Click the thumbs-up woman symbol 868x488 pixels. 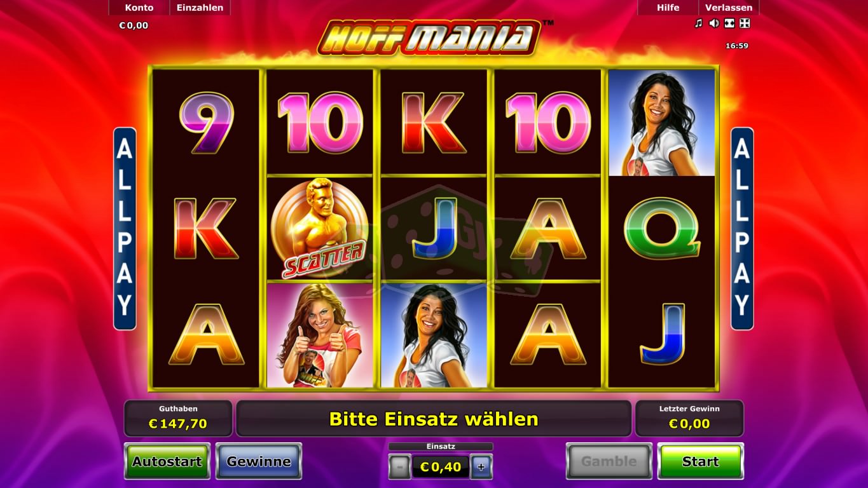tap(320, 335)
